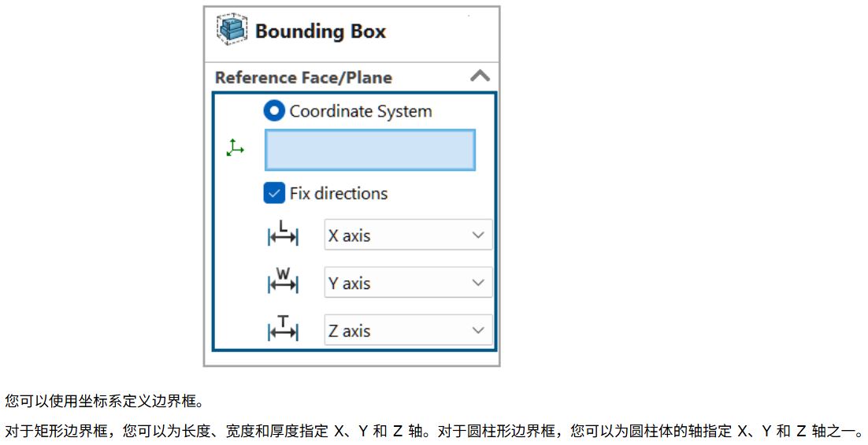868x445 pixels.
Task: Click the Reference Face/Plane section header
Action: (x=303, y=77)
